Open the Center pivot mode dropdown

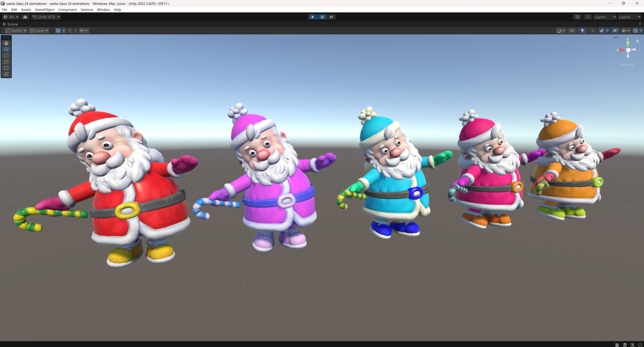point(16,31)
